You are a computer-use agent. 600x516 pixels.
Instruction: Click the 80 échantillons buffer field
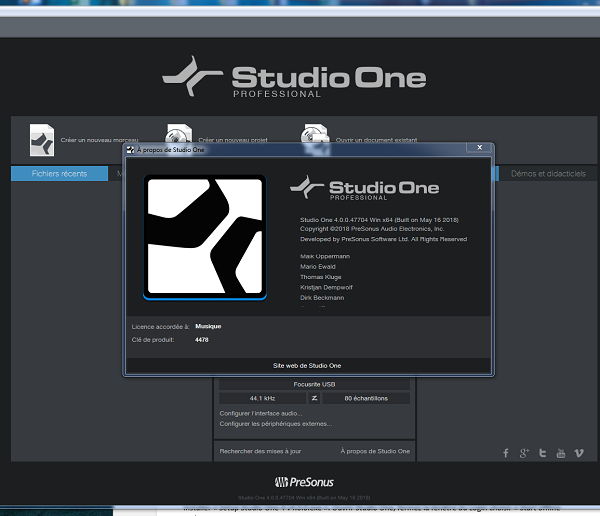coord(366,398)
